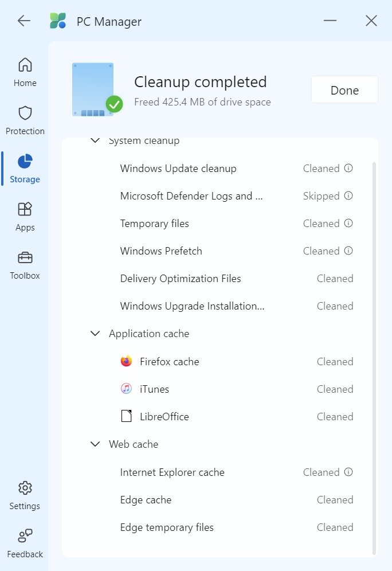Click info icon for Internet Explorer cache
Screen dimensions: 392x571
point(348,472)
